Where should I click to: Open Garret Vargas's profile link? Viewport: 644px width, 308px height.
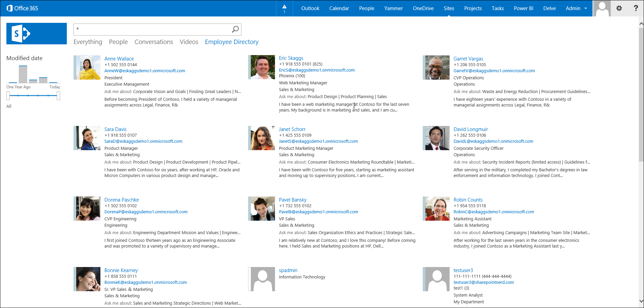click(x=468, y=58)
